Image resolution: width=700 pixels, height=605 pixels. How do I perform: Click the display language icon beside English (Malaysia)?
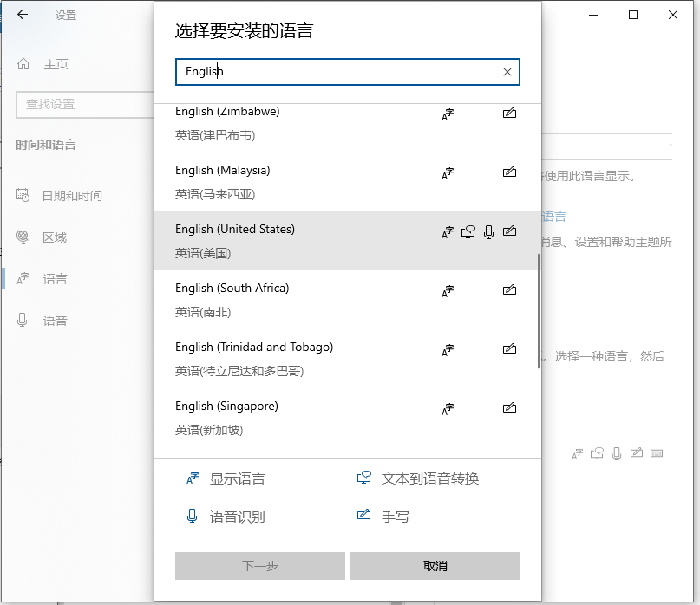pos(447,172)
